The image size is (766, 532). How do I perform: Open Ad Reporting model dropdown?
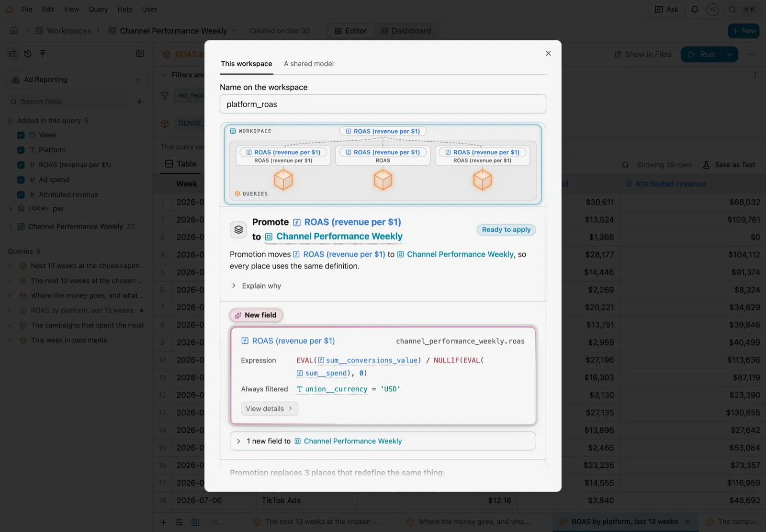tap(77, 79)
